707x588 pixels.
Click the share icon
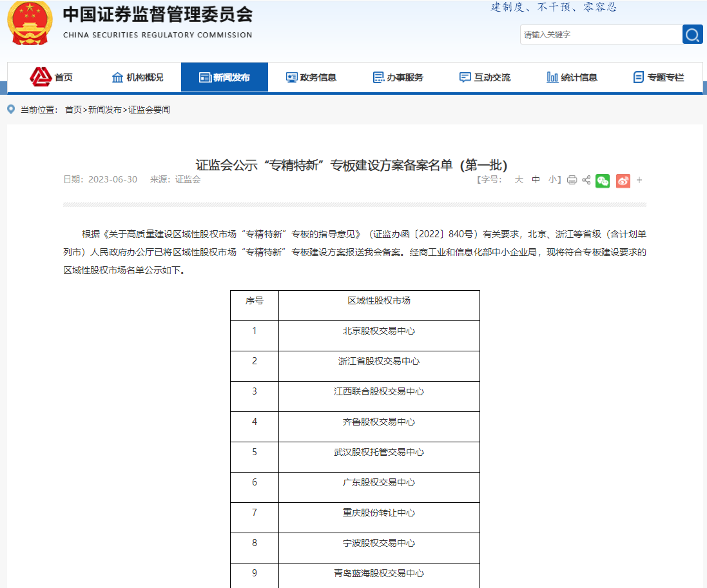(x=586, y=181)
